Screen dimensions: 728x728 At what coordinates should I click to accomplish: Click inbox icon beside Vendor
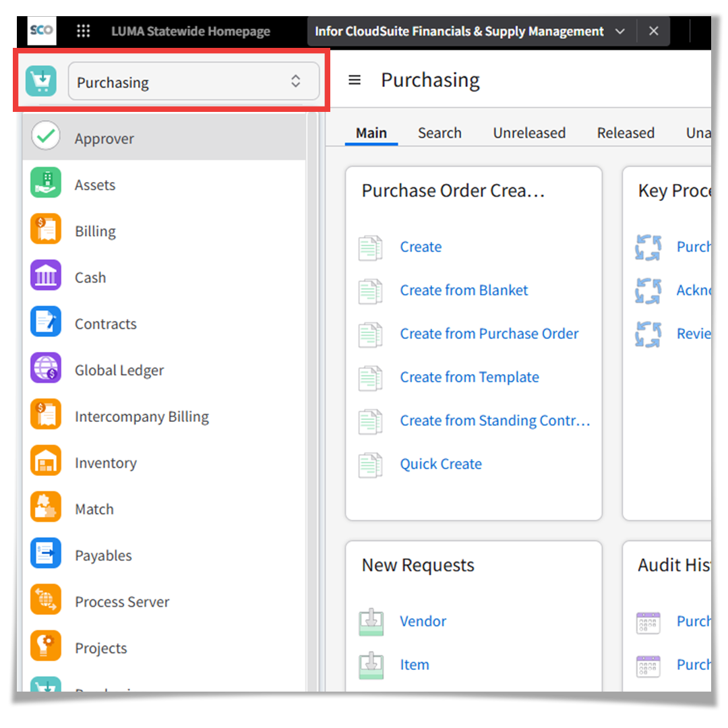click(x=371, y=621)
